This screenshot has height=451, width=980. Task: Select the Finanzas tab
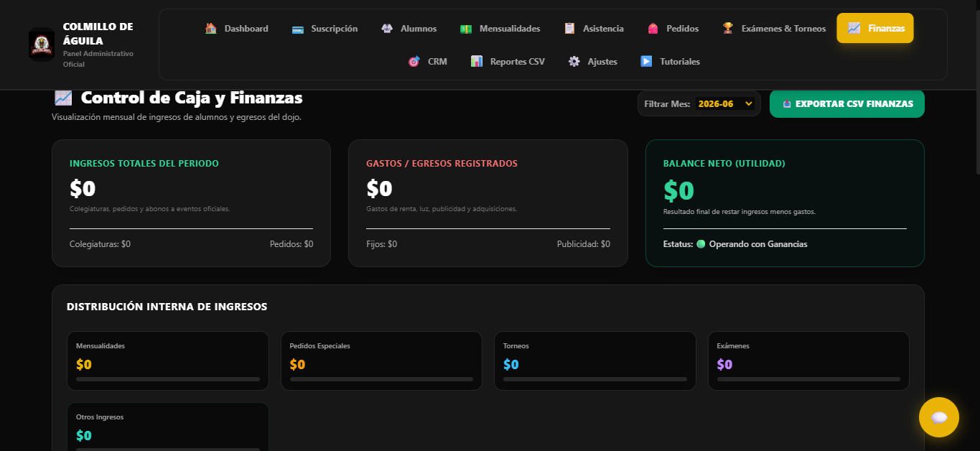coord(875,29)
